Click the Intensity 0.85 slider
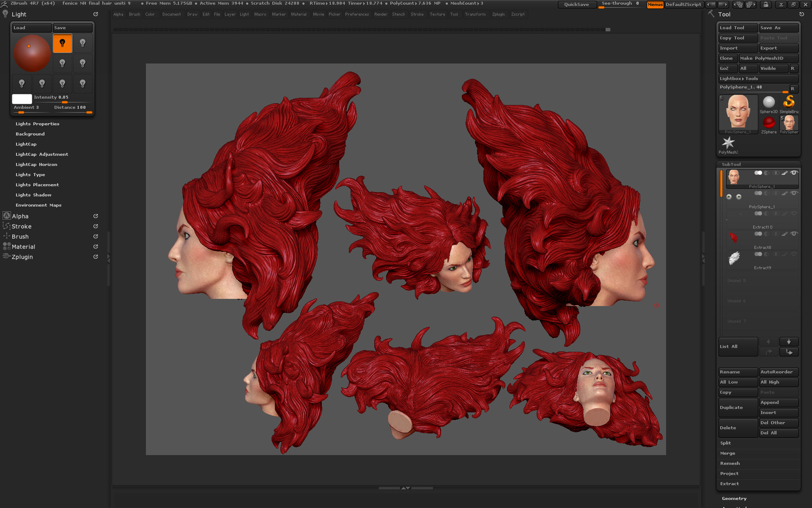 (x=63, y=99)
